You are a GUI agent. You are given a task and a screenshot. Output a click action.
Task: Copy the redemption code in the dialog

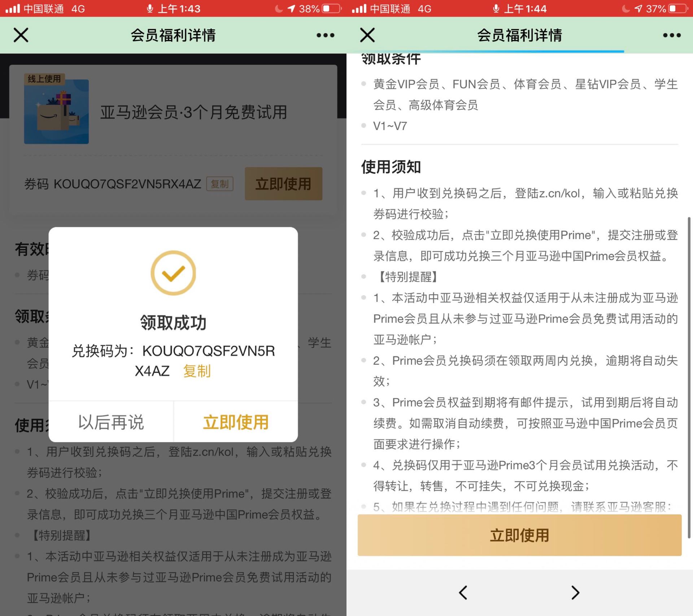(x=197, y=371)
